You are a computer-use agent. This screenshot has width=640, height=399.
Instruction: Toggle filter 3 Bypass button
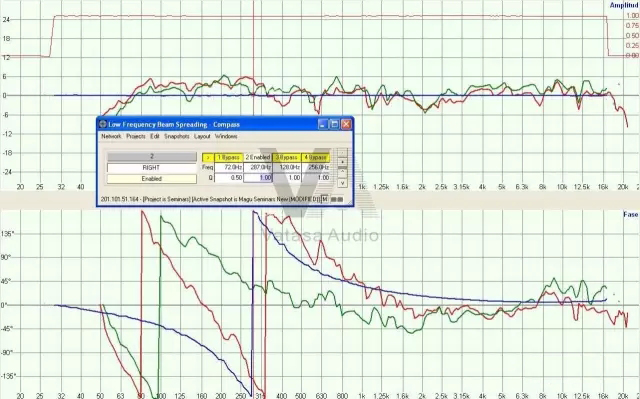287,157
